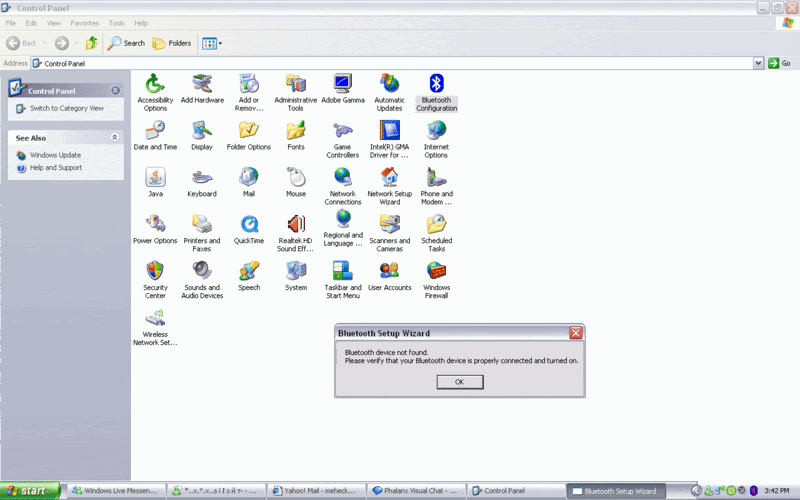800x500 pixels.
Task: Click the Up folder toolbar button
Action: (x=91, y=43)
